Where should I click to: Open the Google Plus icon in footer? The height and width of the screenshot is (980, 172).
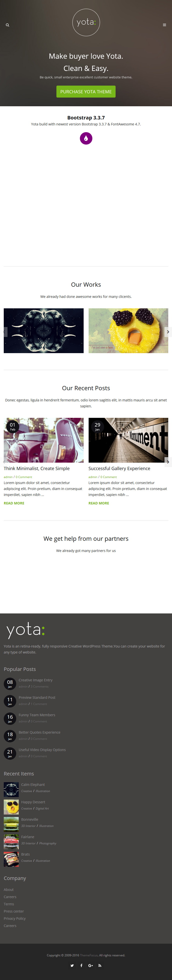click(x=90, y=966)
